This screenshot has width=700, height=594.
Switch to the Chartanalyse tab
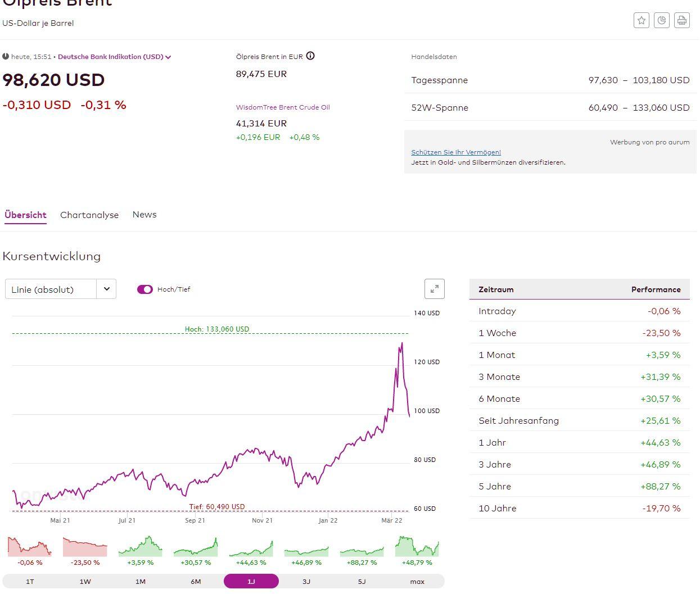pos(89,215)
